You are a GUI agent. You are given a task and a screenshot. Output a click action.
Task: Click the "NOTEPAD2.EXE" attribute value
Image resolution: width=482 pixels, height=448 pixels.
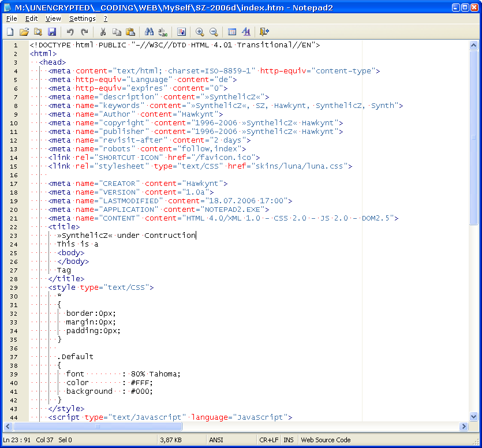click(x=233, y=210)
